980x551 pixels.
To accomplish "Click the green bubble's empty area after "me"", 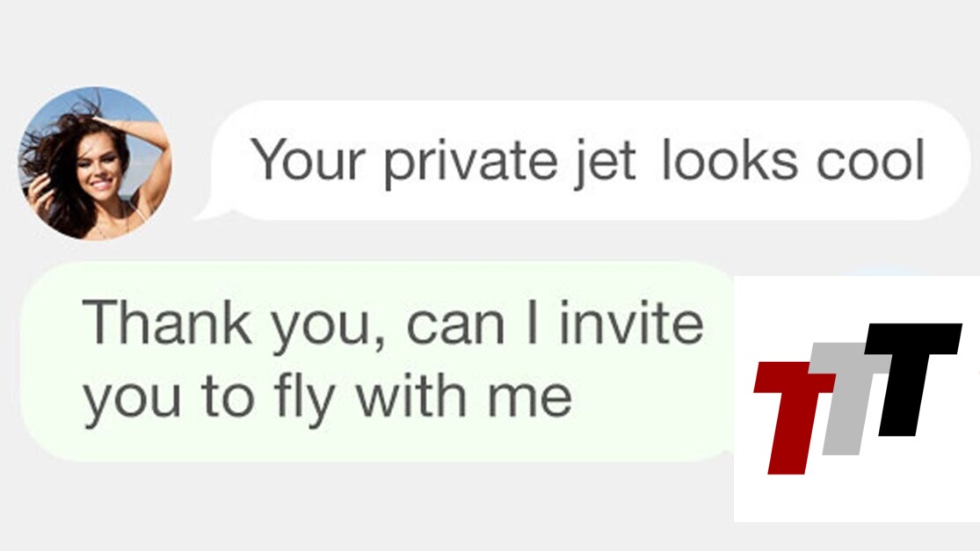I will click(650, 400).
